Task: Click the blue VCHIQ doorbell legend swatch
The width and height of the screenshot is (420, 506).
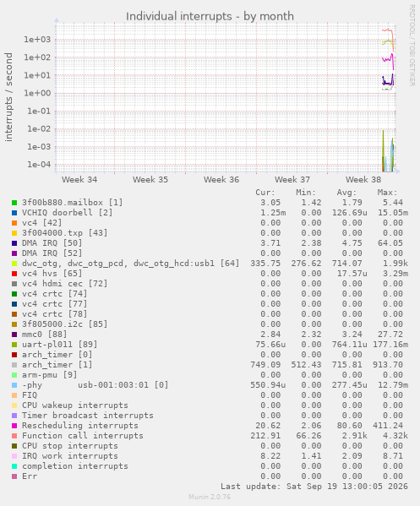Action: click(x=14, y=213)
